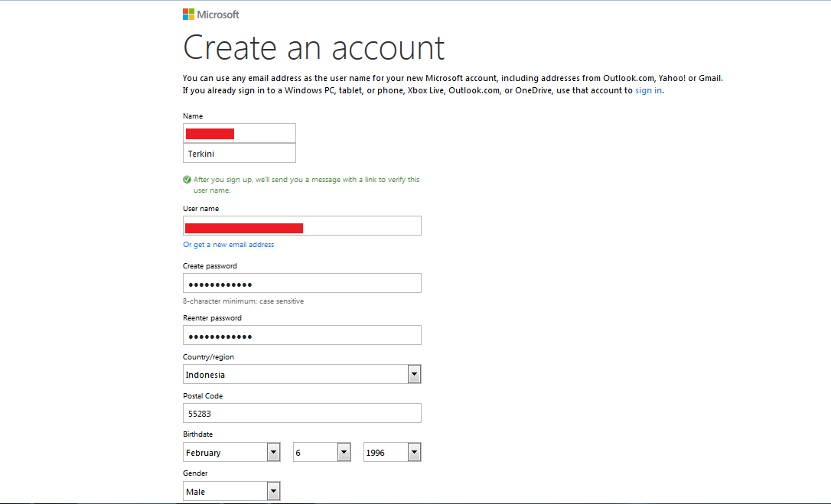Click the Microsoft logo
831x504 pixels.
tap(210, 14)
